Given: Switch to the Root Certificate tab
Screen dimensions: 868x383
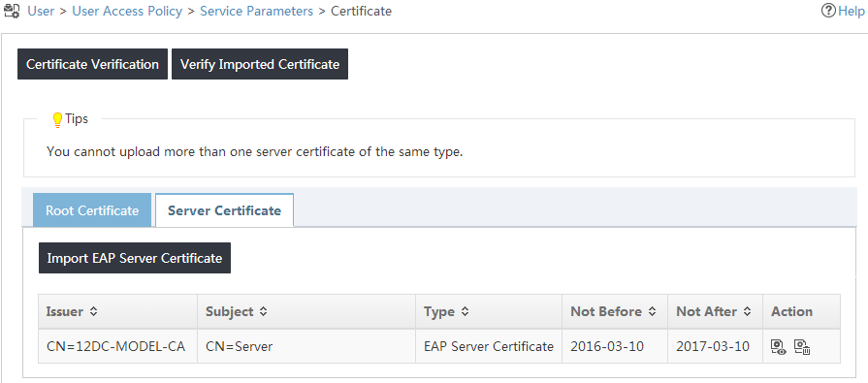Looking at the screenshot, I should (92, 210).
